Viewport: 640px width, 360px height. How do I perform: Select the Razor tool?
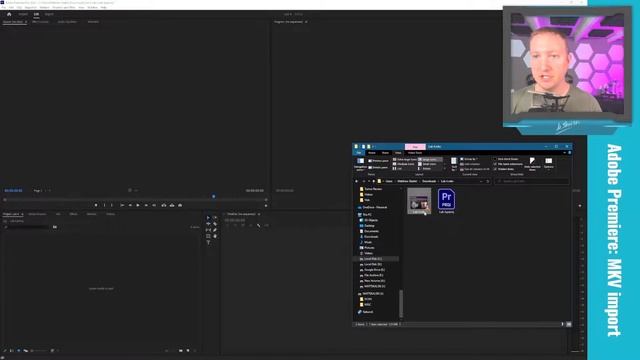pos(215,224)
